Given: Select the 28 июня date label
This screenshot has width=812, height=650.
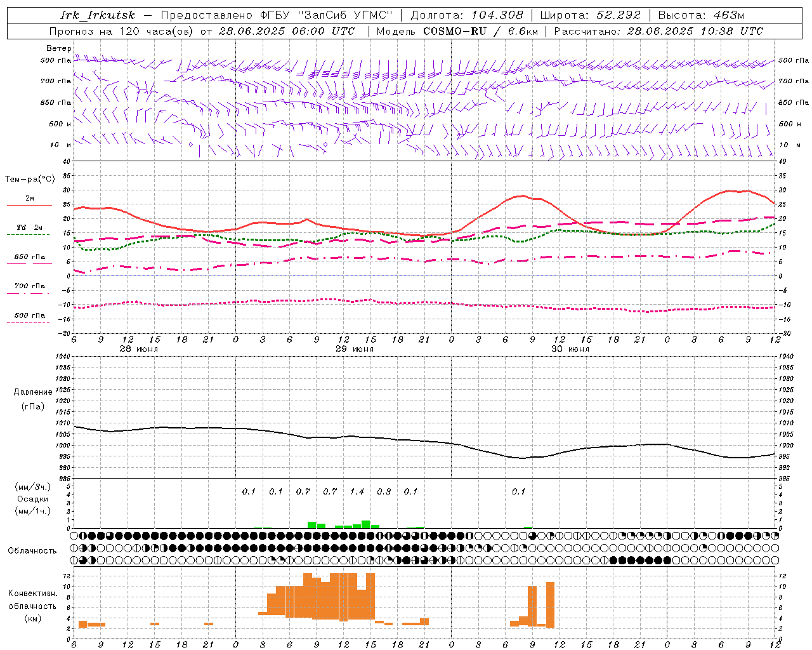Looking at the screenshot, I should coord(139,349).
